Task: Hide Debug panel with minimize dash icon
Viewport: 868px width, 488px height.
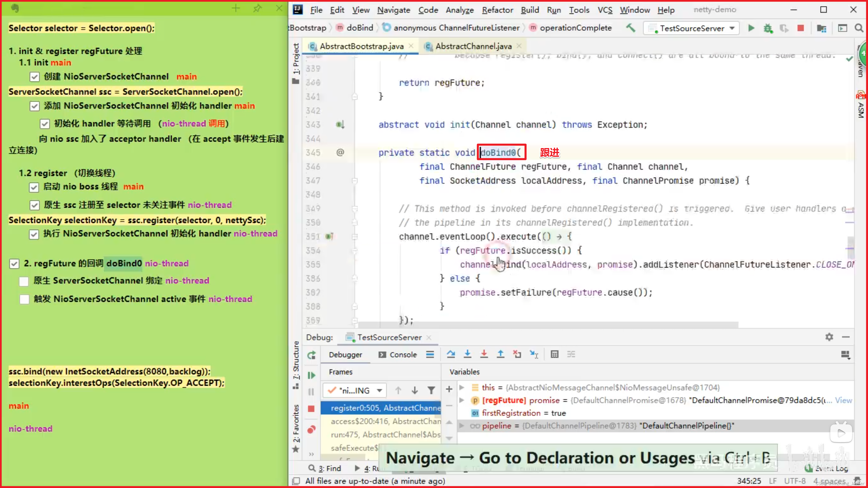Action: [x=846, y=337]
